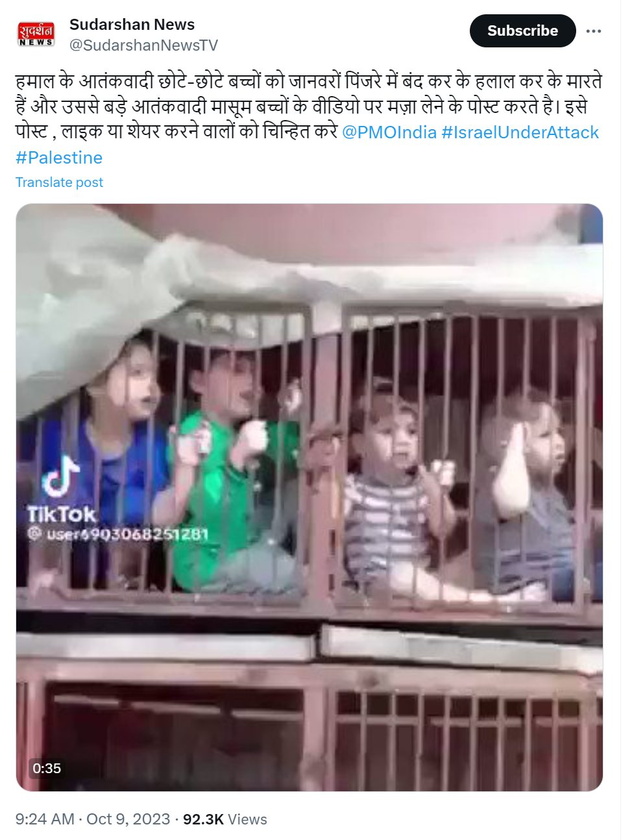Click the Subscribe button
Screen dimensions: 632x840
tap(522, 31)
